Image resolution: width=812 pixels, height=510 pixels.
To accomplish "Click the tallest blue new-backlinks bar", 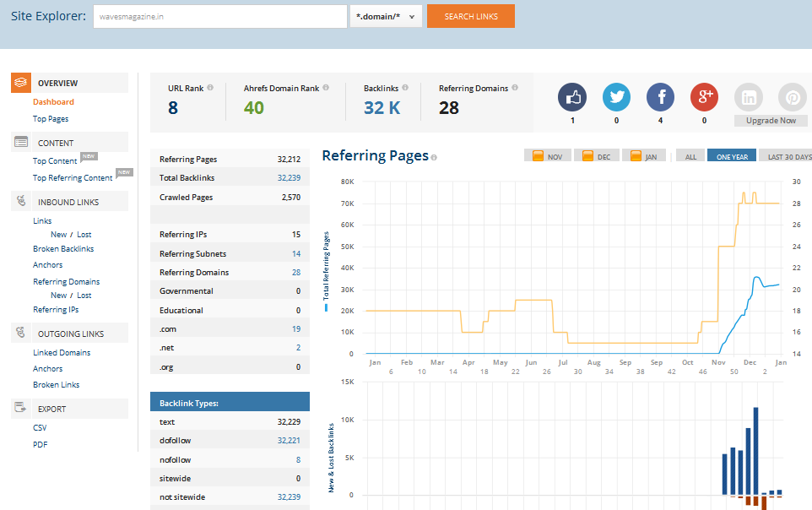I will tap(755, 451).
